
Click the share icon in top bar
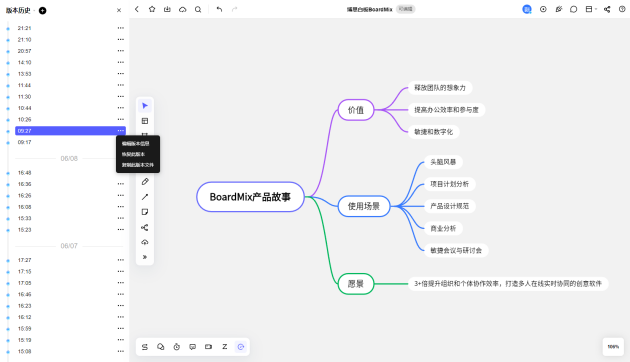click(x=607, y=9)
